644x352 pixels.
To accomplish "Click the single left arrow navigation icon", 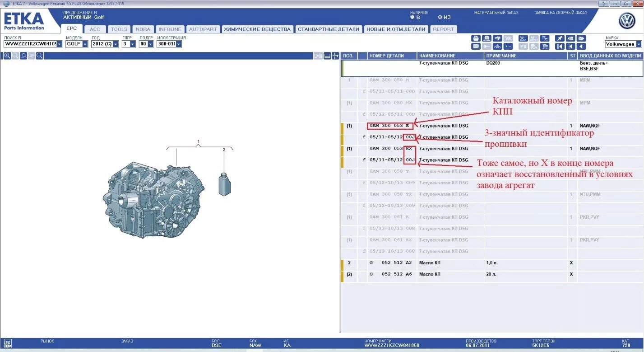I will pos(581,46).
